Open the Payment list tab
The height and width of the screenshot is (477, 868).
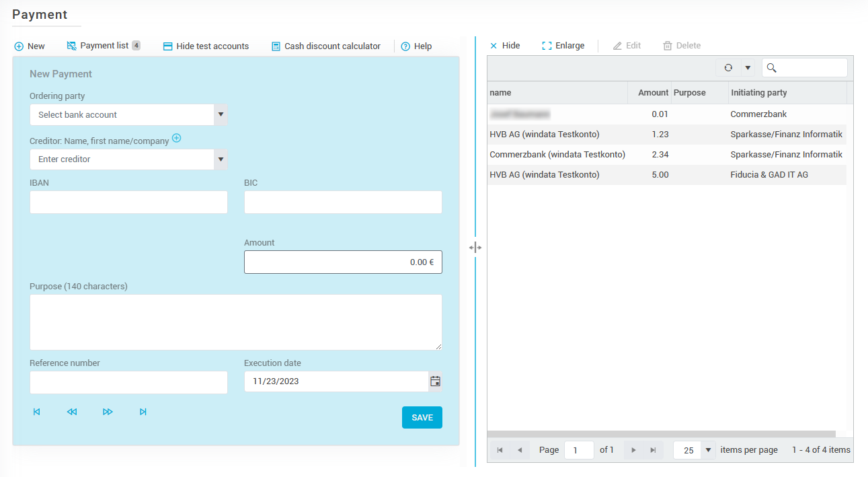click(104, 46)
